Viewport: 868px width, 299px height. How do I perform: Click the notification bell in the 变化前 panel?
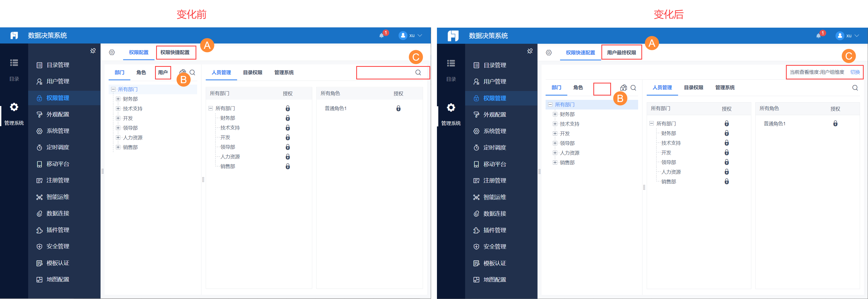[381, 35]
